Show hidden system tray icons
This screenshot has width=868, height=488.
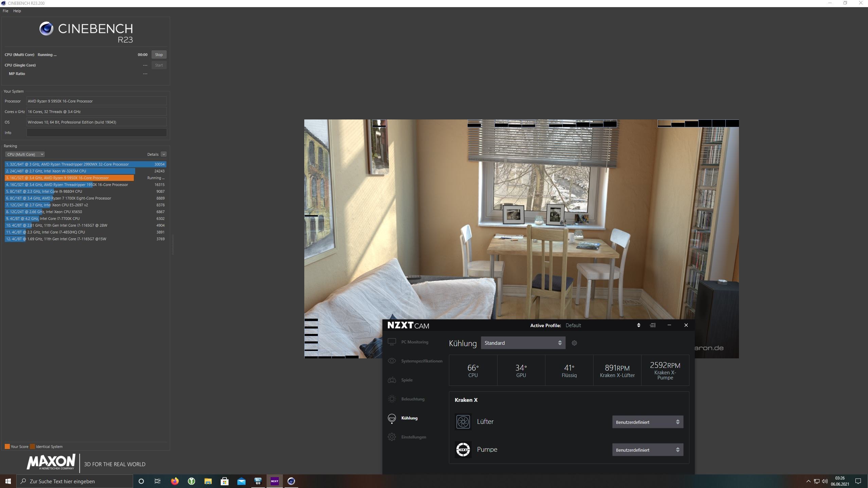[x=808, y=481]
